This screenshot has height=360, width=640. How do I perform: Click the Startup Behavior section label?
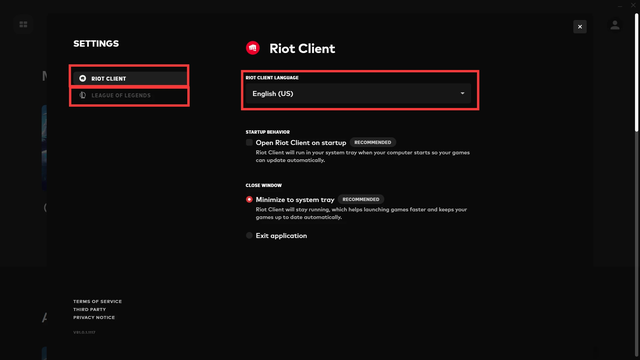point(268,132)
